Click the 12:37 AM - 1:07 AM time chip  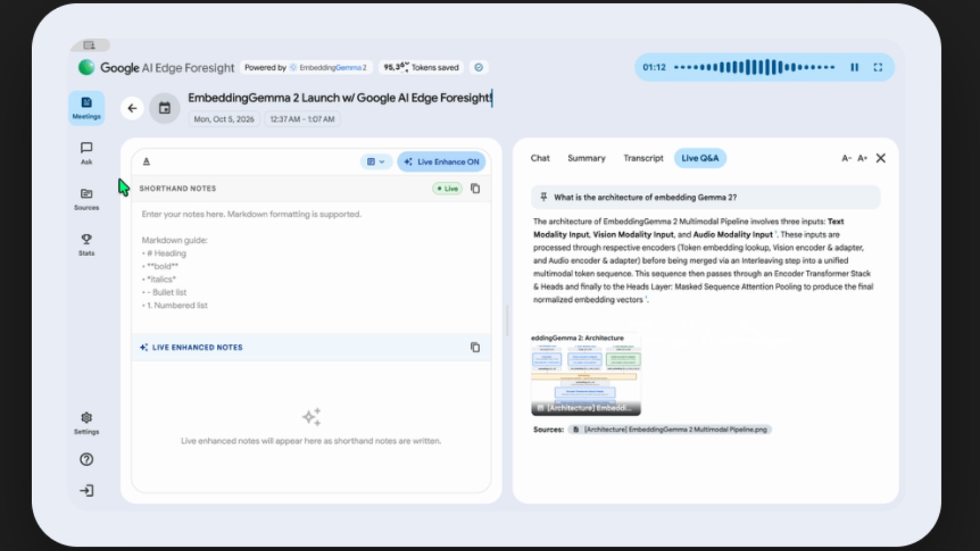coord(302,119)
